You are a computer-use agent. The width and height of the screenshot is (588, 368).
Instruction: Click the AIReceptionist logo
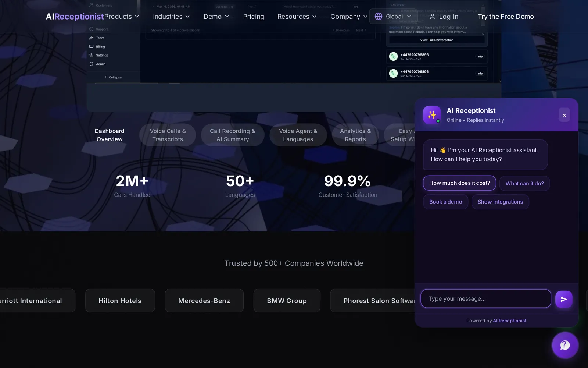tap(75, 17)
